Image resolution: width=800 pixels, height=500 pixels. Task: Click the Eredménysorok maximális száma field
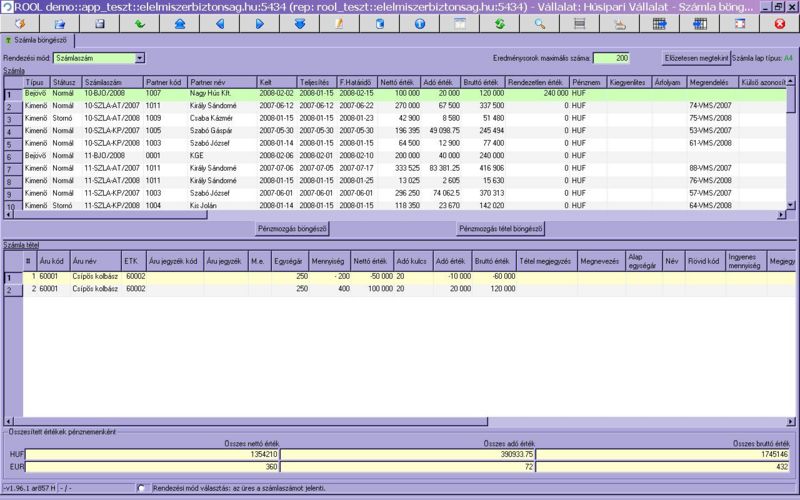(x=610, y=59)
